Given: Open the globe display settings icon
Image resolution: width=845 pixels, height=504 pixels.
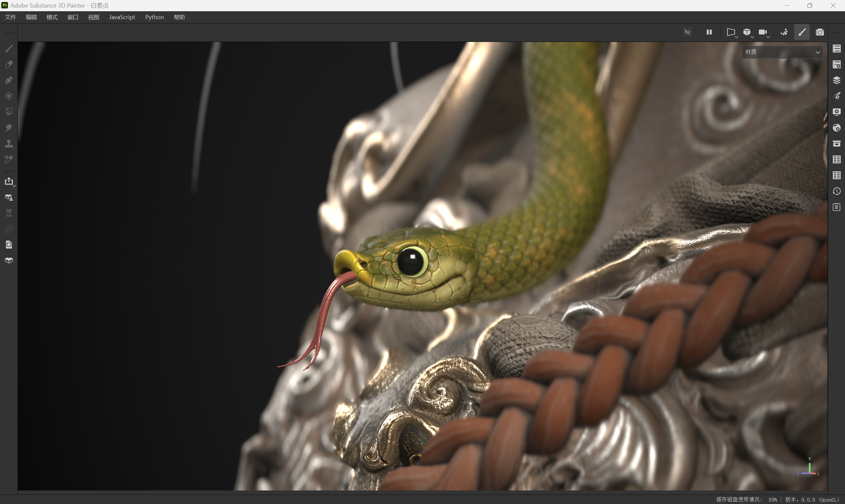Looking at the screenshot, I should [x=836, y=128].
